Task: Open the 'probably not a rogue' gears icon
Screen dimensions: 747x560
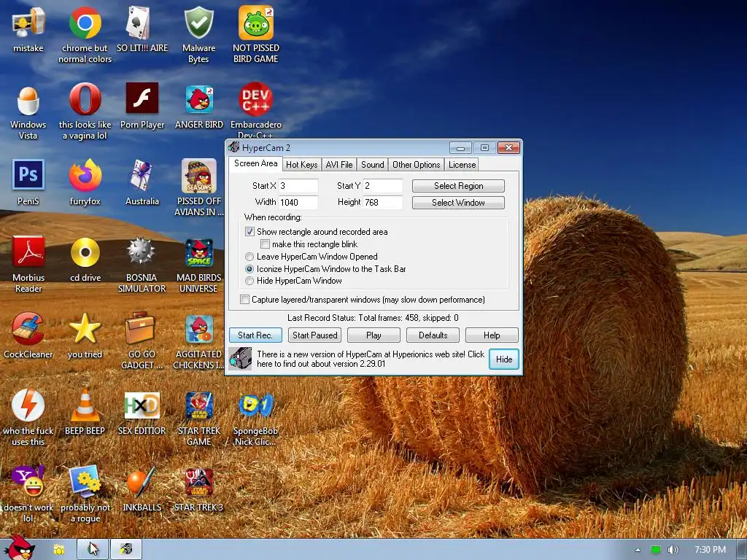Action: coord(85,481)
